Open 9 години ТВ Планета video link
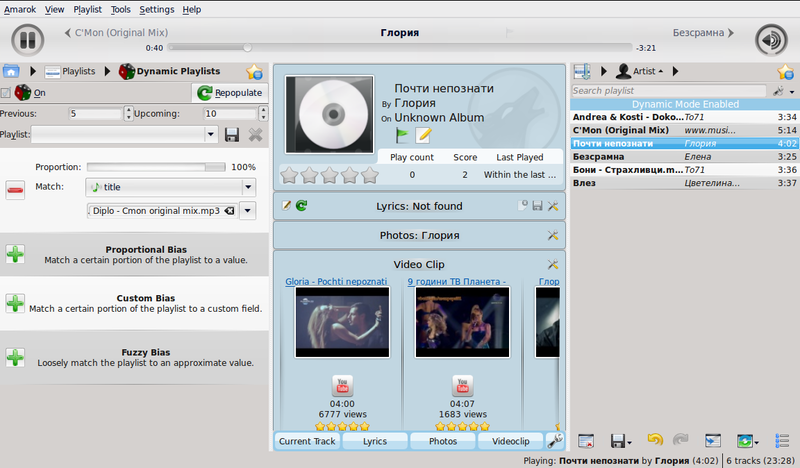 tap(457, 281)
